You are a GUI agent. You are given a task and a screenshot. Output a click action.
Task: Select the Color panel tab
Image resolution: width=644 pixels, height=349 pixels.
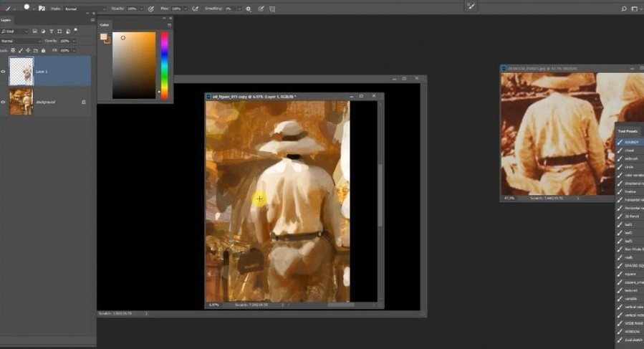pos(105,24)
